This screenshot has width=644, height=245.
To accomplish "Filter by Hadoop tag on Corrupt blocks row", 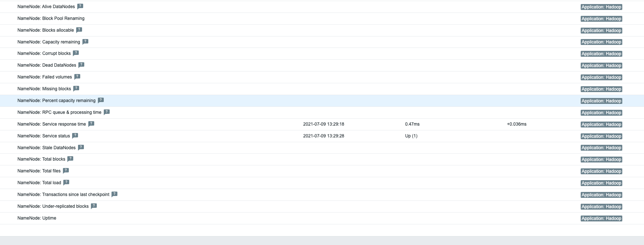I will tap(601, 54).
